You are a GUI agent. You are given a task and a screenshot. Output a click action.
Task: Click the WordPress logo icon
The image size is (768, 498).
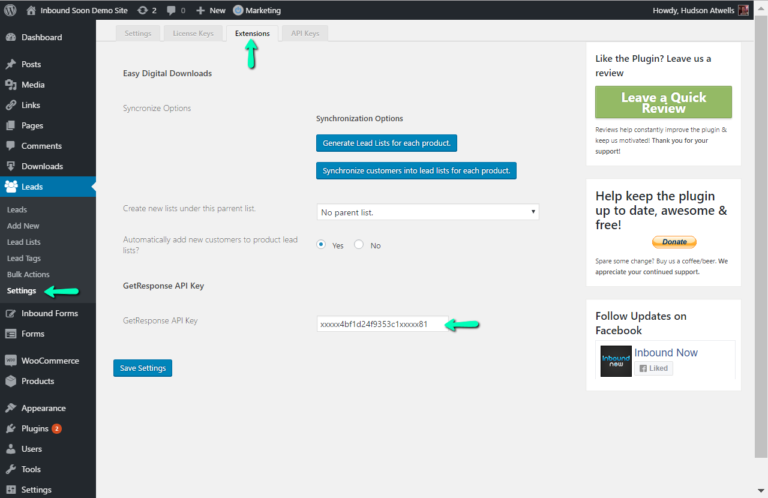(x=10, y=10)
